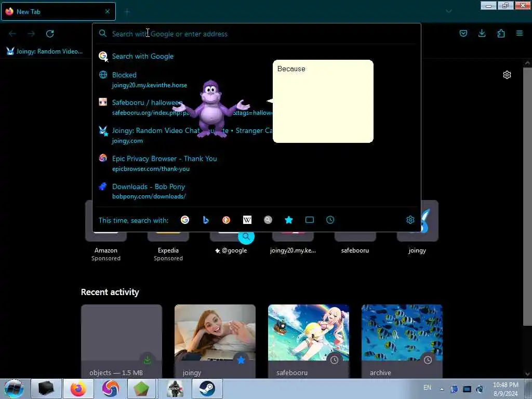Image resolution: width=532 pixels, height=399 pixels.
Task: Close the New Tab tab
Action: 108,11
